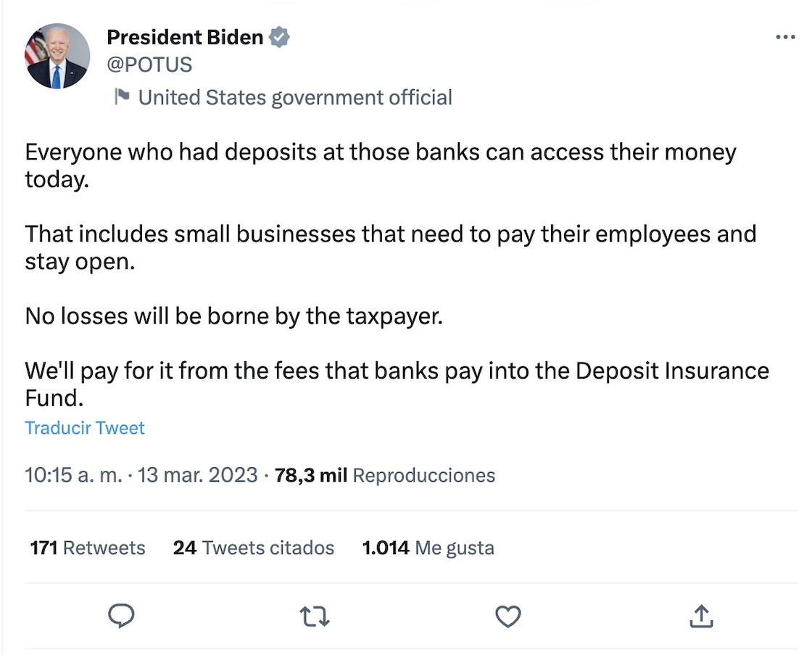Open the three-dot more options menu
Screen dimensions: 812x655
pos(785,38)
